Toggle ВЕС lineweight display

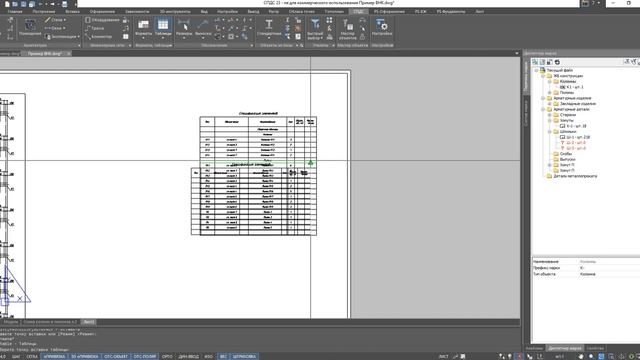click(223, 356)
